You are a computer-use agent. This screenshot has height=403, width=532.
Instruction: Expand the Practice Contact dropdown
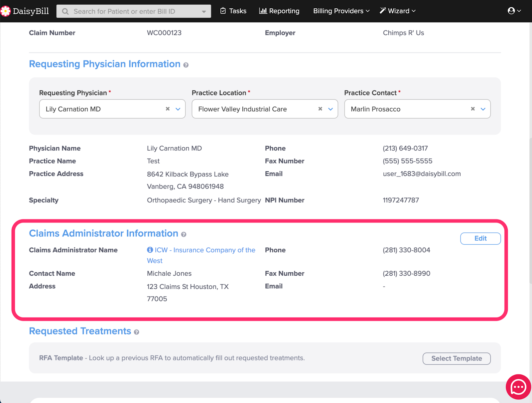pyautogui.click(x=483, y=109)
